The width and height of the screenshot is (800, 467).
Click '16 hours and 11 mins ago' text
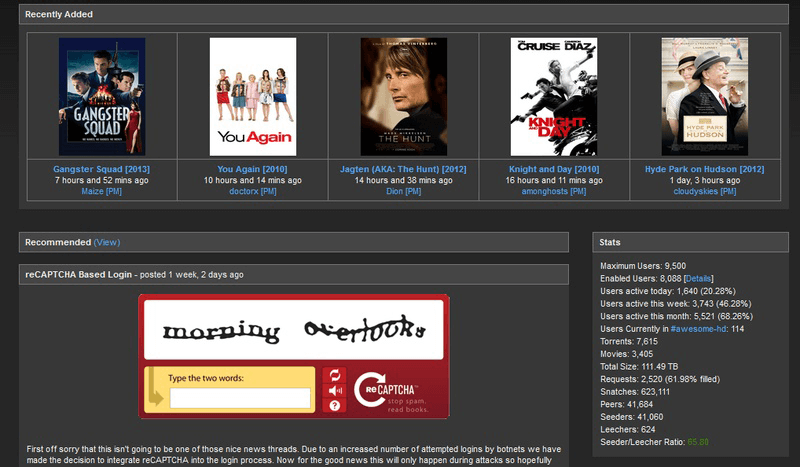(x=554, y=180)
